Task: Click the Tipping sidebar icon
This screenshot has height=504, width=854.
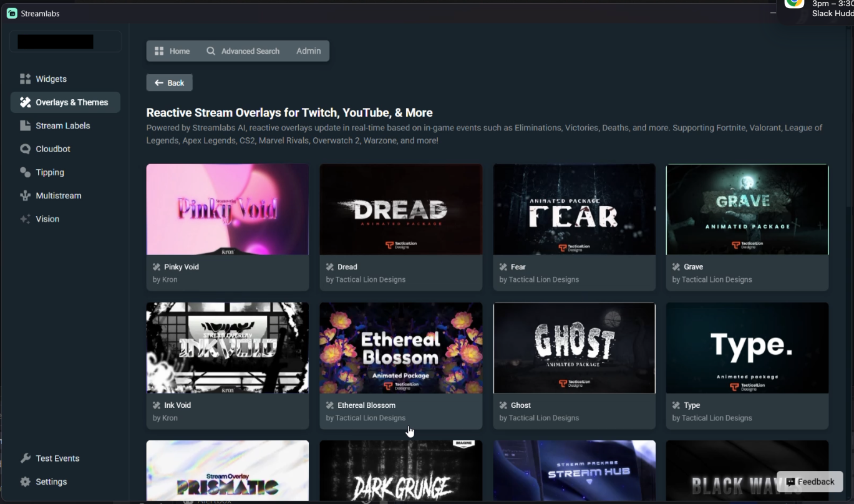Action: (x=25, y=172)
